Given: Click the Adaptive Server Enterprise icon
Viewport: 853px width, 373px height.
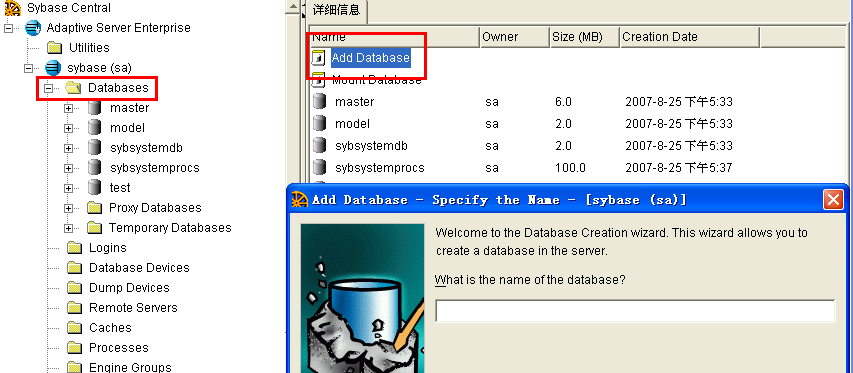Looking at the screenshot, I should tap(33, 28).
